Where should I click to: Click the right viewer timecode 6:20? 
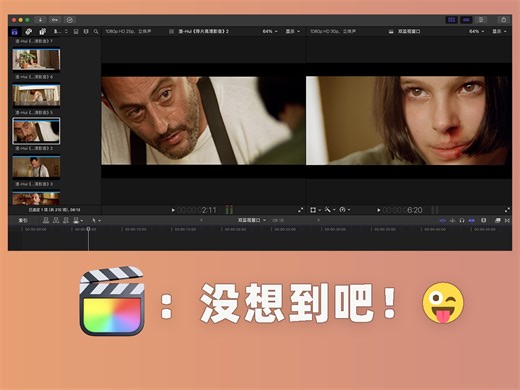[403, 210]
